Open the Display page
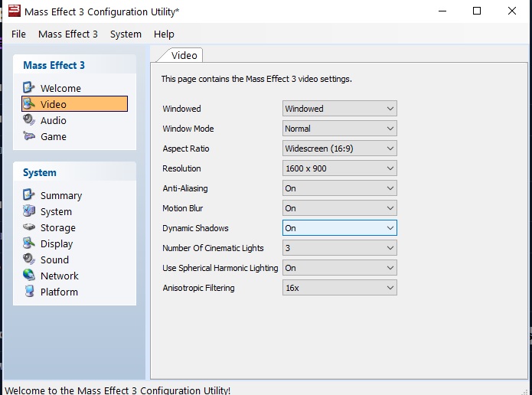 point(57,243)
